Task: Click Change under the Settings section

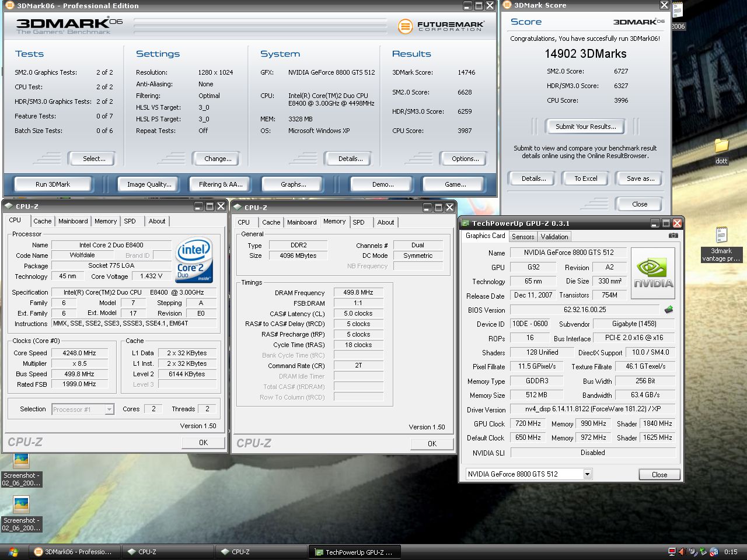Action: (218, 159)
